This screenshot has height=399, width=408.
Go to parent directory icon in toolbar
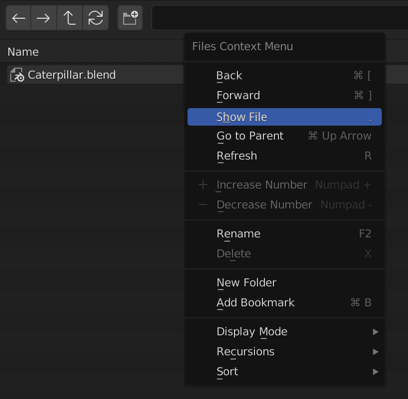pyautogui.click(x=70, y=18)
